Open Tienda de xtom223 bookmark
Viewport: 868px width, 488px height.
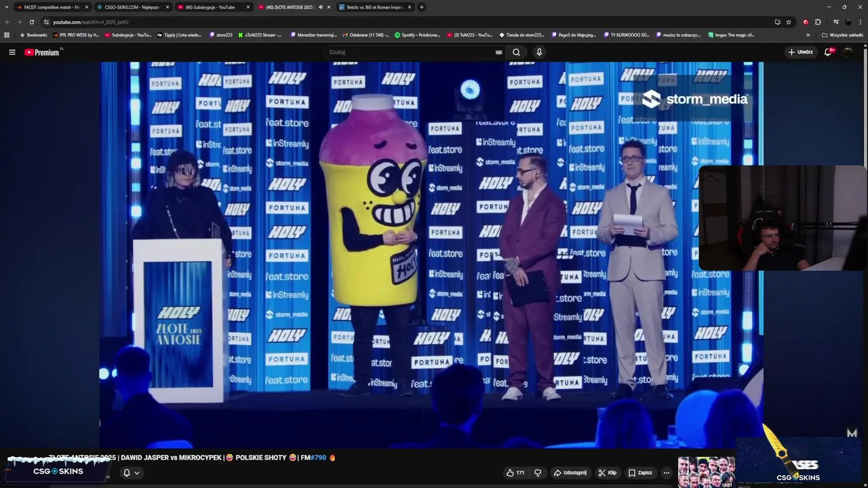coord(521,35)
